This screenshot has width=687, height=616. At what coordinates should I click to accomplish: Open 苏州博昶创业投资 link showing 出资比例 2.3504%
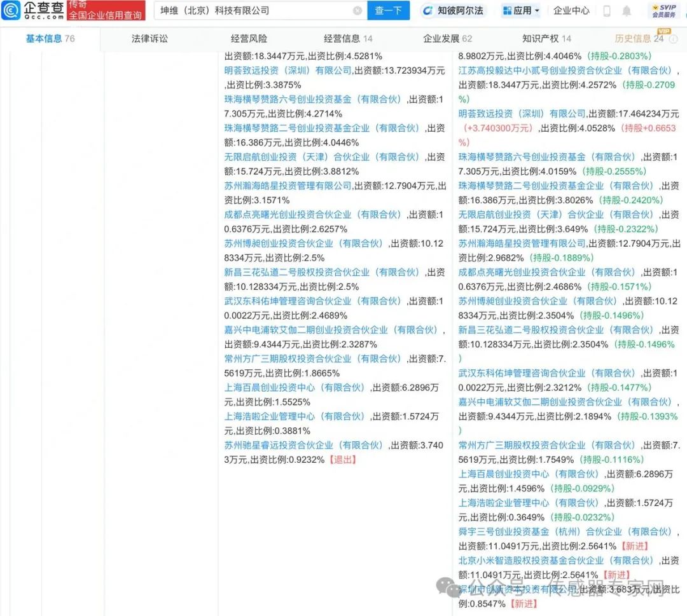(539, 301)
